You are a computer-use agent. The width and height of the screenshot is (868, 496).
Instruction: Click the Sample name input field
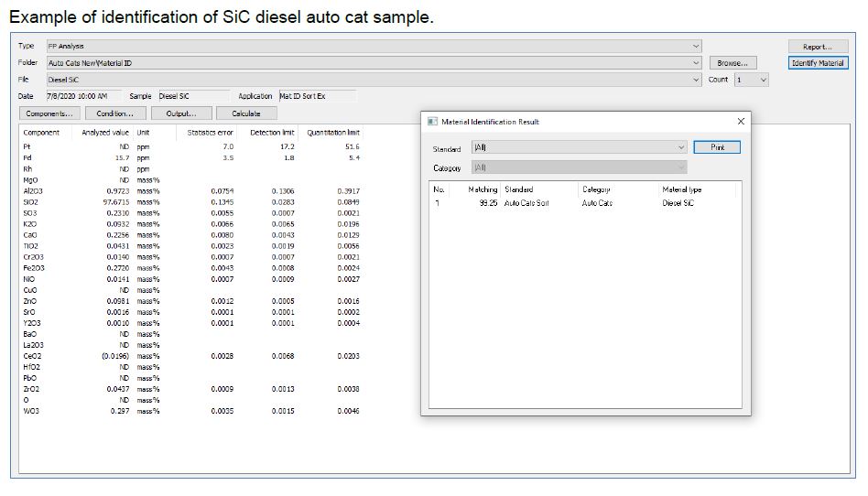(192, 96)
